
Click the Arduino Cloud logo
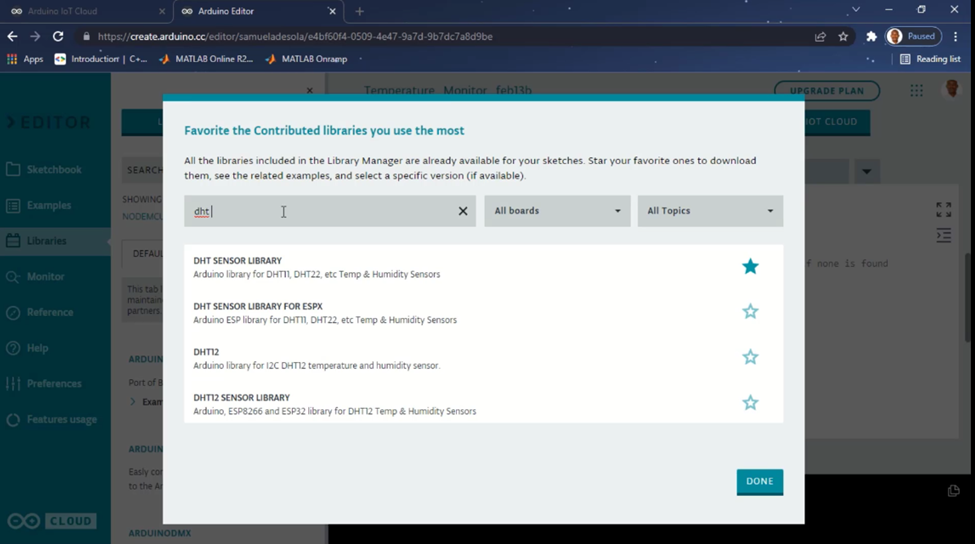52,521
